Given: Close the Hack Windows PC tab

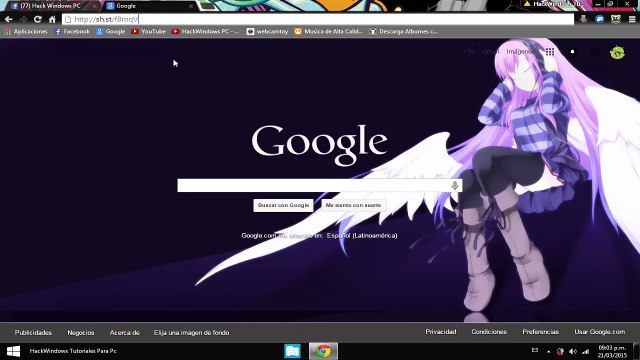Looking at the screenshot, I should pos(95,6).
